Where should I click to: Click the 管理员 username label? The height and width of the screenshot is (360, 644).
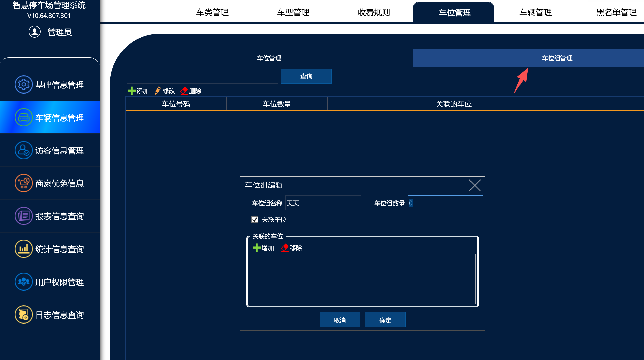[x=60, y=32]
